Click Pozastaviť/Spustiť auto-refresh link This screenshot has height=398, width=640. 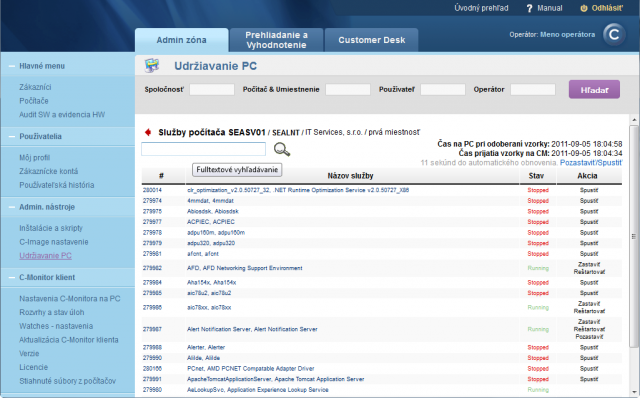tap(591, 162)
